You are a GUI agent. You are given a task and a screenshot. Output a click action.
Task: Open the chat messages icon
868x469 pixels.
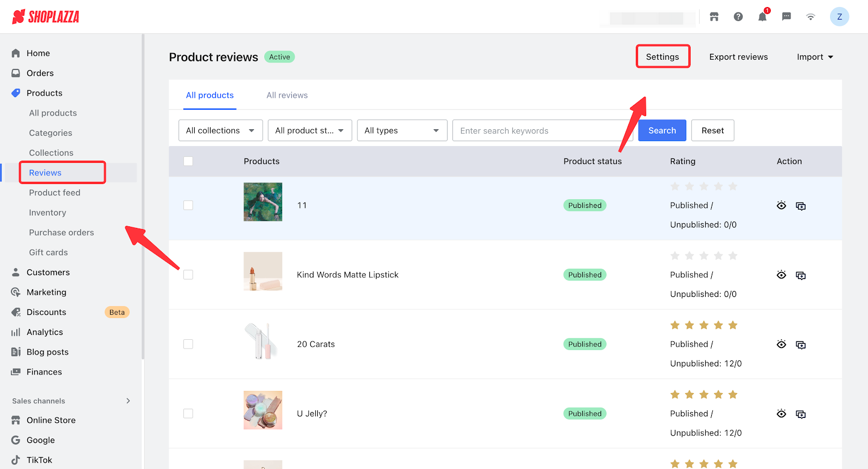coord(786,17)
